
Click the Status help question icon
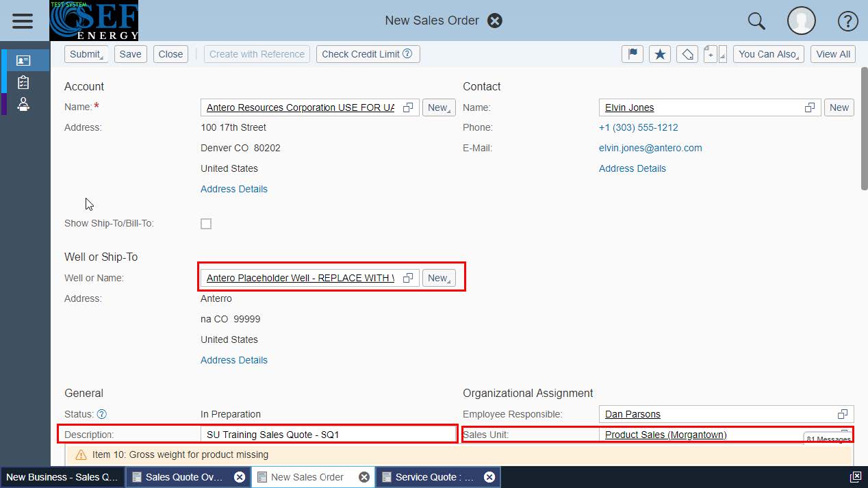click(x=102, y=414)
